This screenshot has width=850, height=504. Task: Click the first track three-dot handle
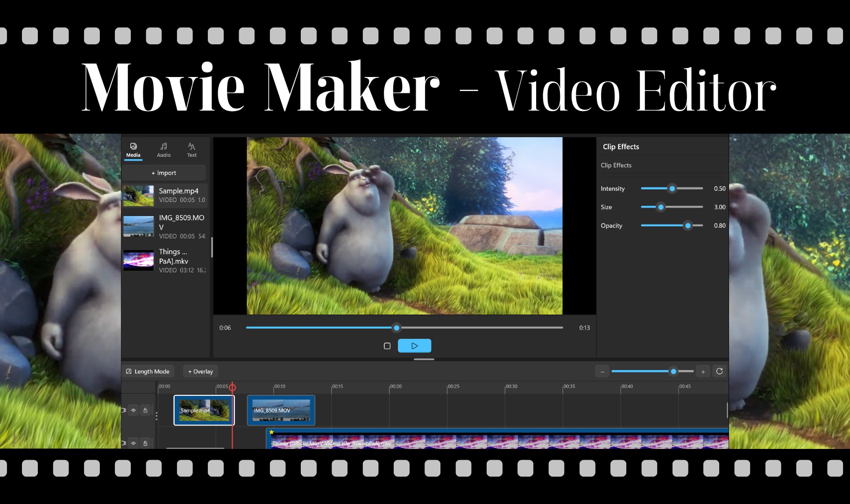(x=156, y=416)
